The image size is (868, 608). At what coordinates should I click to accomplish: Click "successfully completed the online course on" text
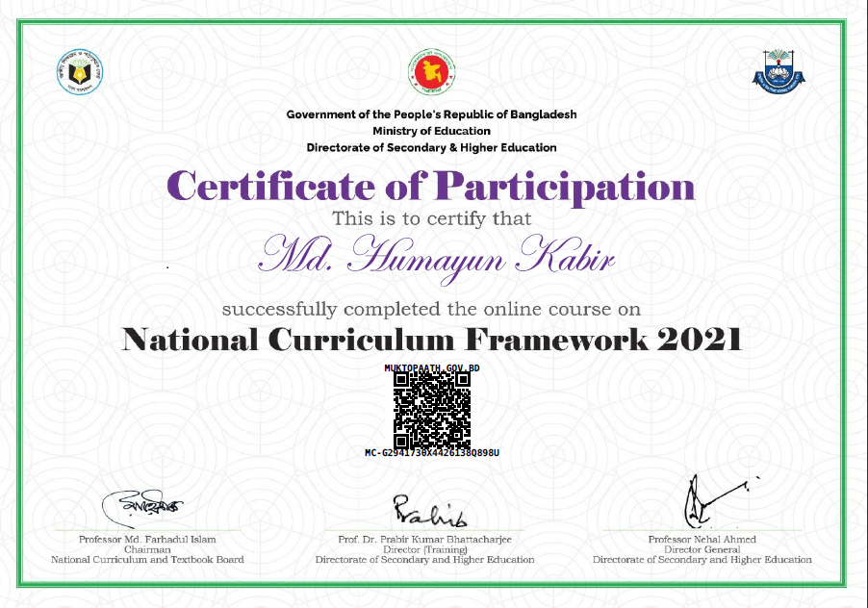point(431,309)
